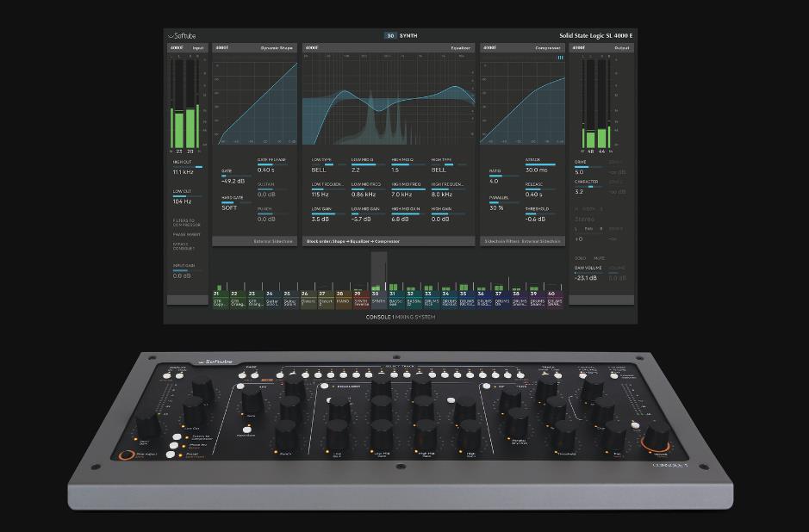
Task: Open the 4000E Output section header
Action: (x=601, y=48)
